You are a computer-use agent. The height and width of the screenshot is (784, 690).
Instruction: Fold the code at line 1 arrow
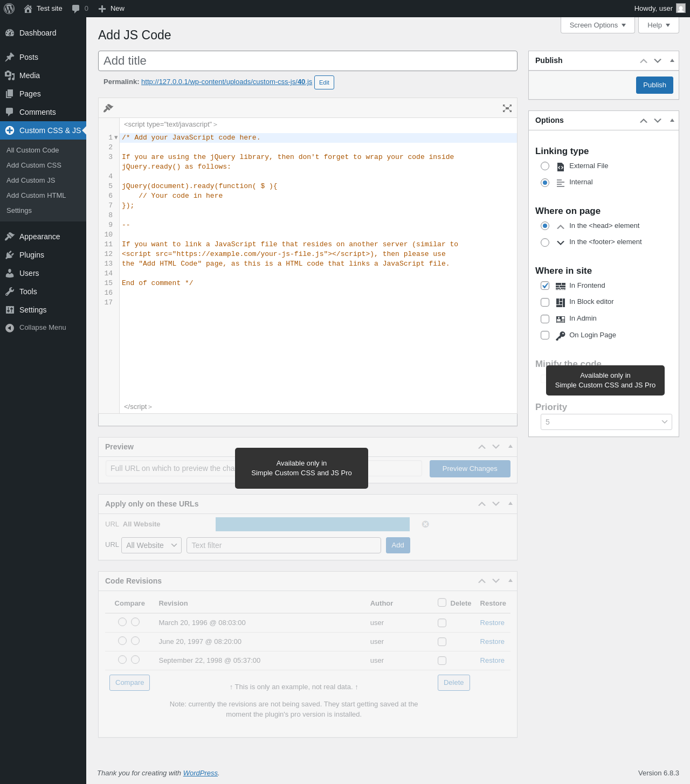coord(116,138)
